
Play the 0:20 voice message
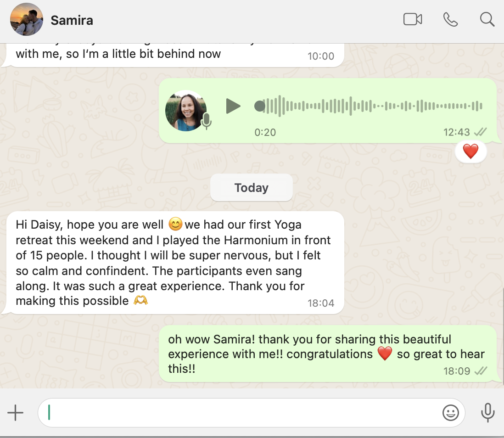[233, 106]
